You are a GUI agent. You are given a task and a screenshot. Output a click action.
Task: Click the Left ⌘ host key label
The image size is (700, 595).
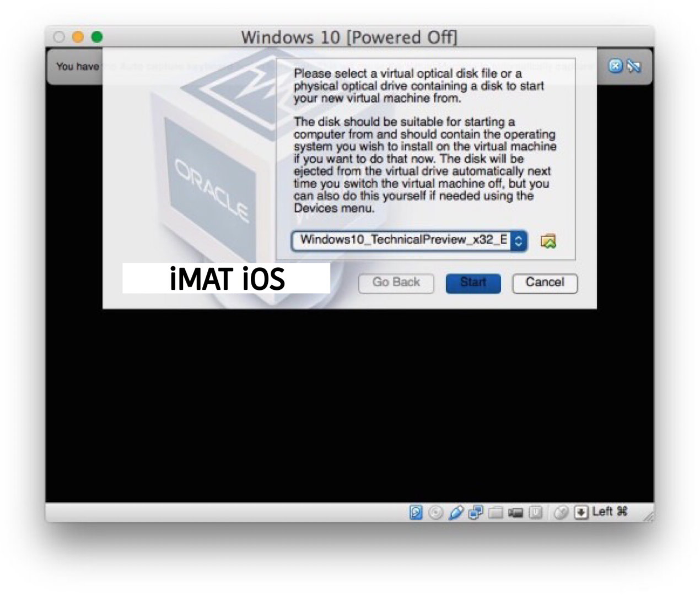coord(610,512)
